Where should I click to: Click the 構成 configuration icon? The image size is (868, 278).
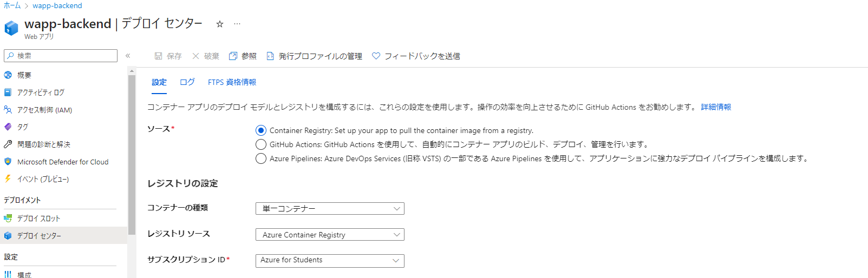pos(8,275)
